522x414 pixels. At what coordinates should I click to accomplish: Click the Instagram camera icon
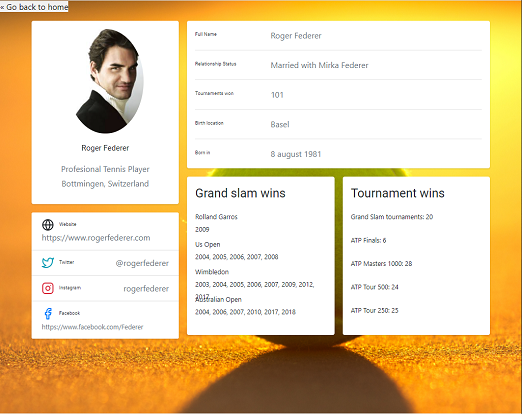48,288
